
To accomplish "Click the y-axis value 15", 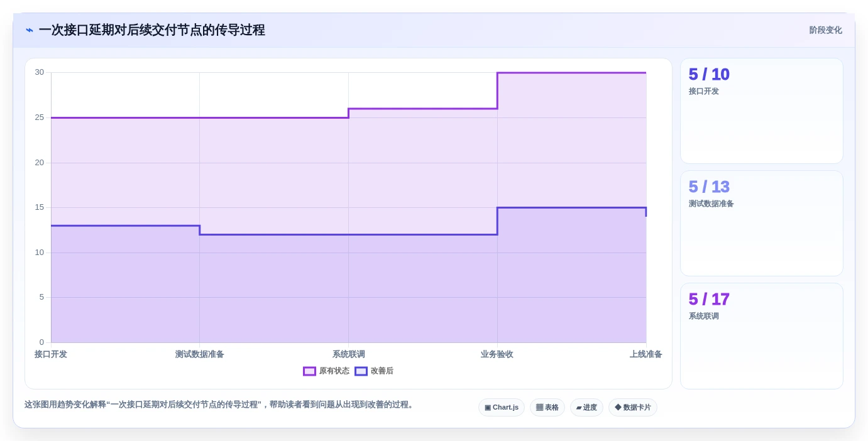I will tap(40, 207).
